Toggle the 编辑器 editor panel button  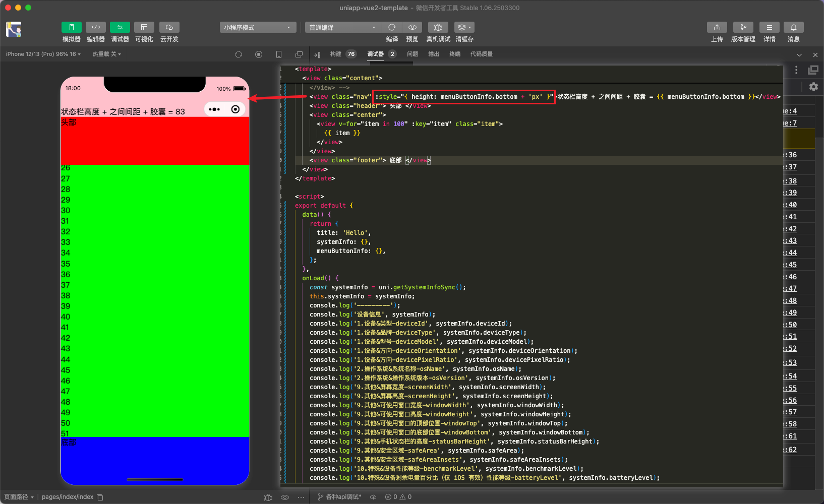95,27
